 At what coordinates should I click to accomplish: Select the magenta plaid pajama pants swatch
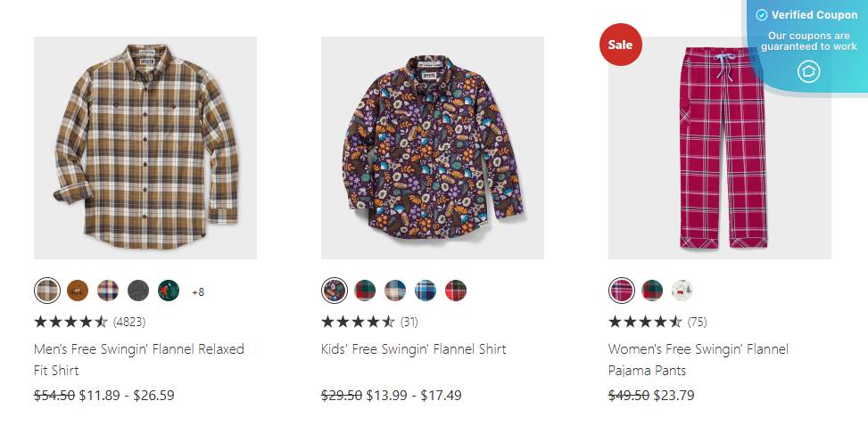pyautogui.click(x=622, y=291)
